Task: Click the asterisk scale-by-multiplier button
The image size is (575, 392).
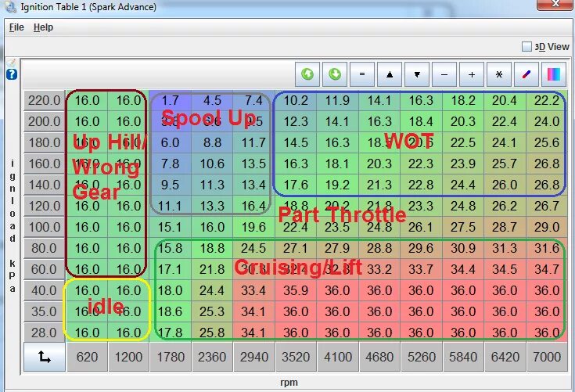Action: tap(499, 74)
